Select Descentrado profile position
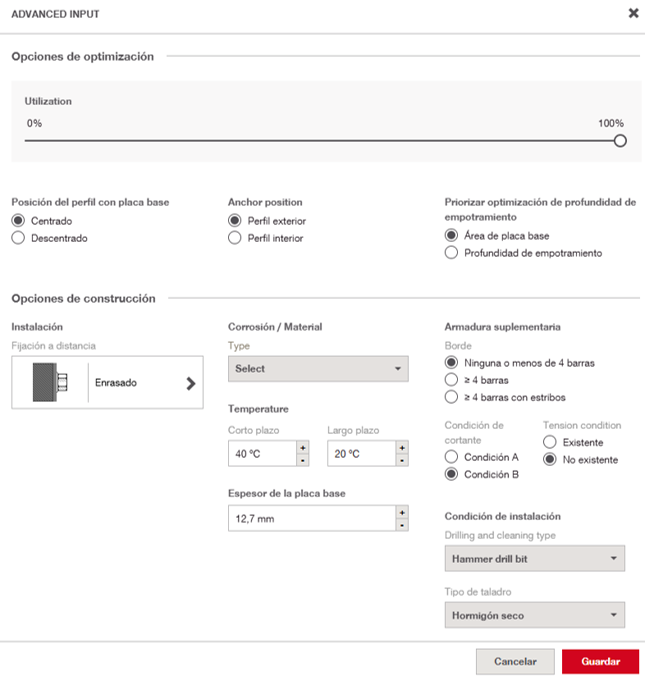The height and width of the screenshot is (678, 645). (18, 238)
